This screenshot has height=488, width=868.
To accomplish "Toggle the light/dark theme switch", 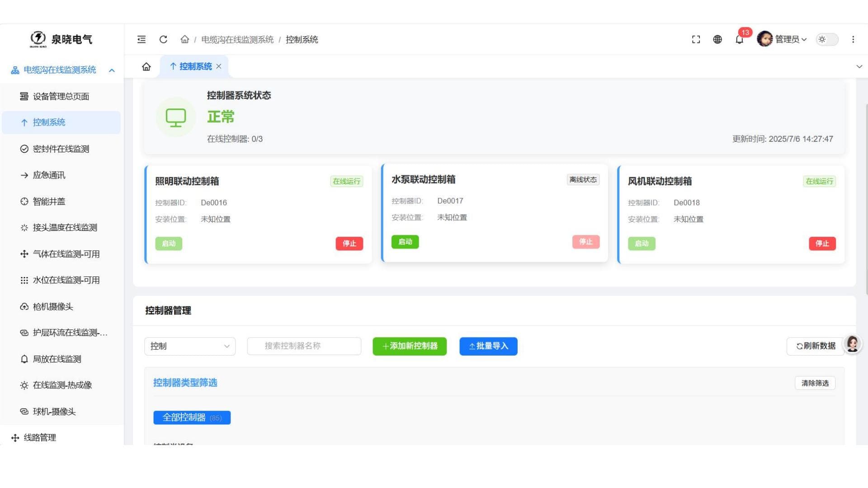I will click(827, 39).
